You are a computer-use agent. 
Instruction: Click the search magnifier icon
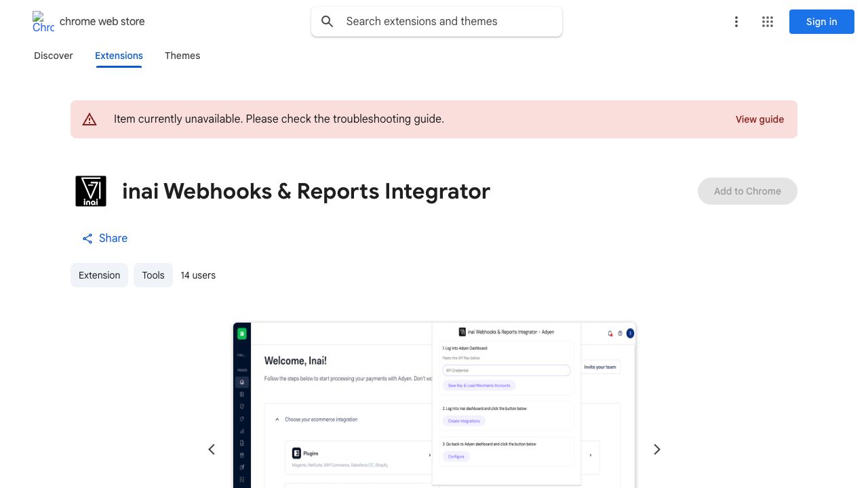(328, 22)
